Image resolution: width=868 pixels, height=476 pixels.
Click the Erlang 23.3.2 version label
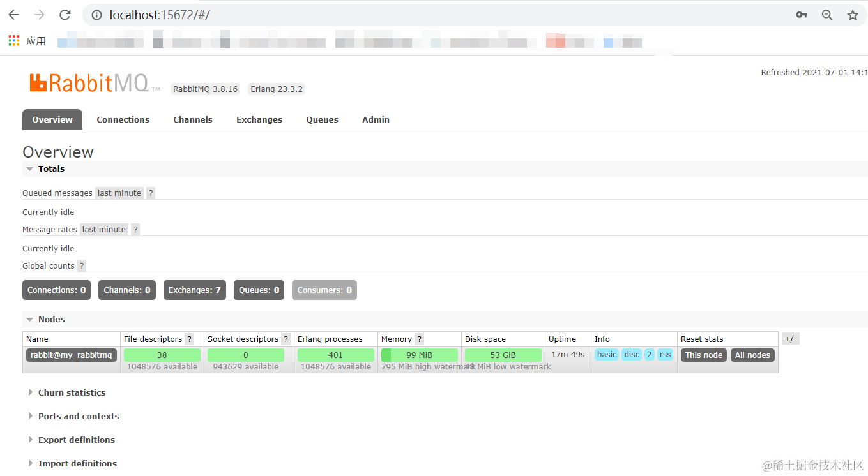[x=277, y=89]
